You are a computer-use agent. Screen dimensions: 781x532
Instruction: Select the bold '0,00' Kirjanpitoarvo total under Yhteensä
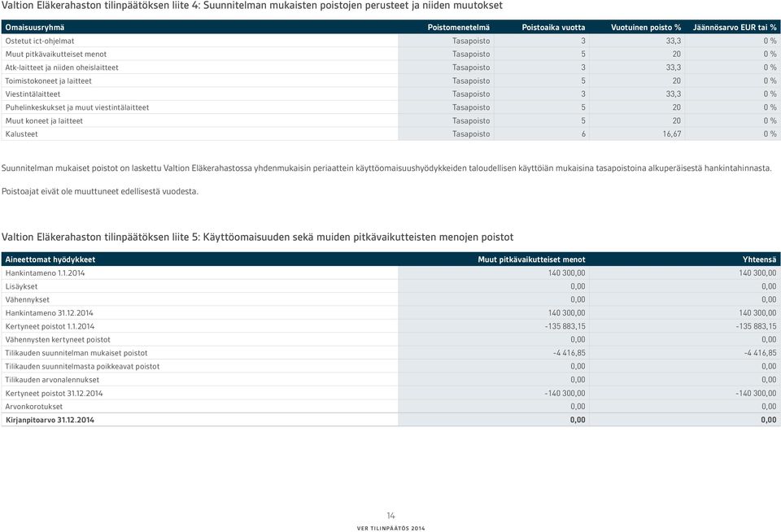(x=769, y=420)
